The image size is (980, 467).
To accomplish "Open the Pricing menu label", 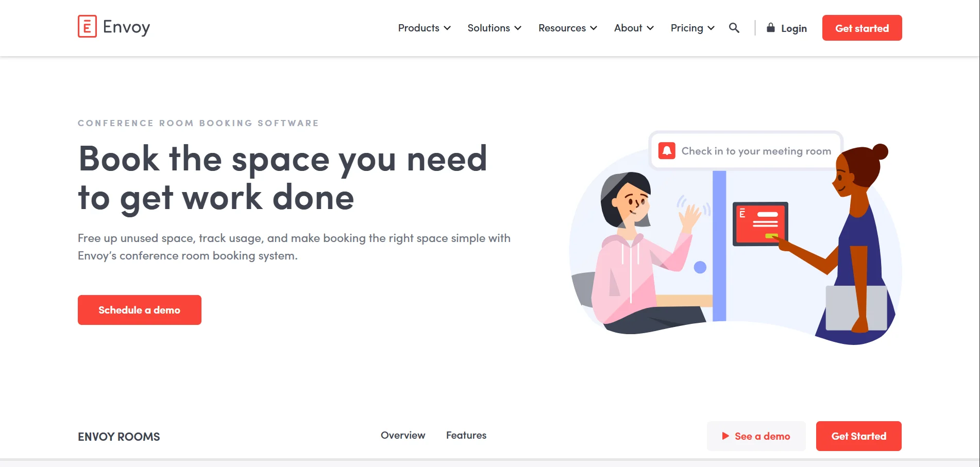I will pos(687,28).
